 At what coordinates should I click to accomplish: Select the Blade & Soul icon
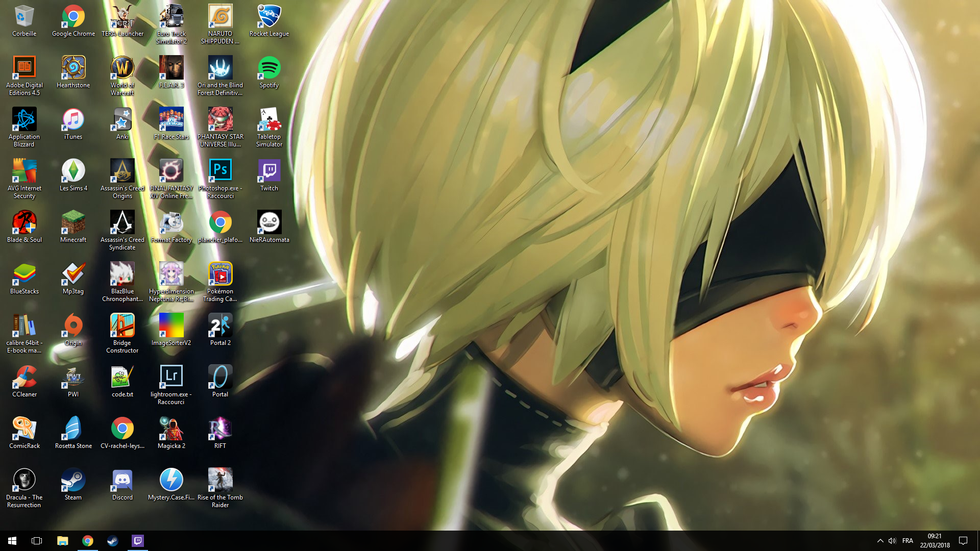[24, 228]
